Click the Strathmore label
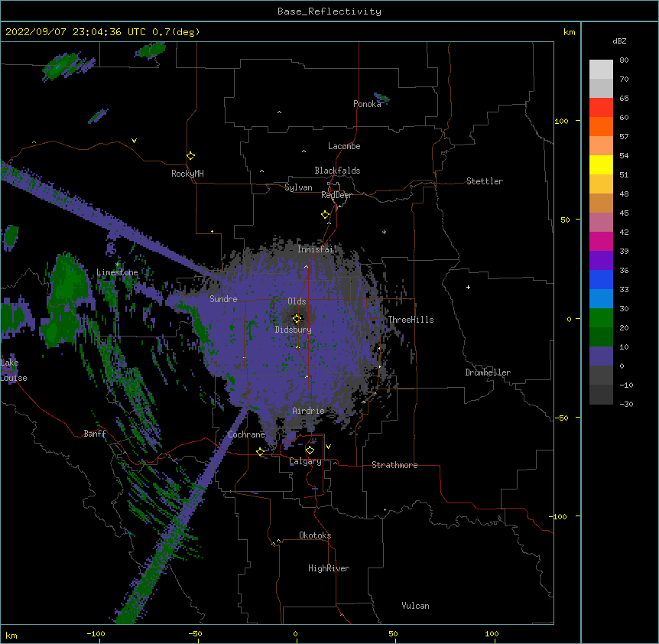The width and height of the screenshot is (659, 644). [x=394, y=465]
